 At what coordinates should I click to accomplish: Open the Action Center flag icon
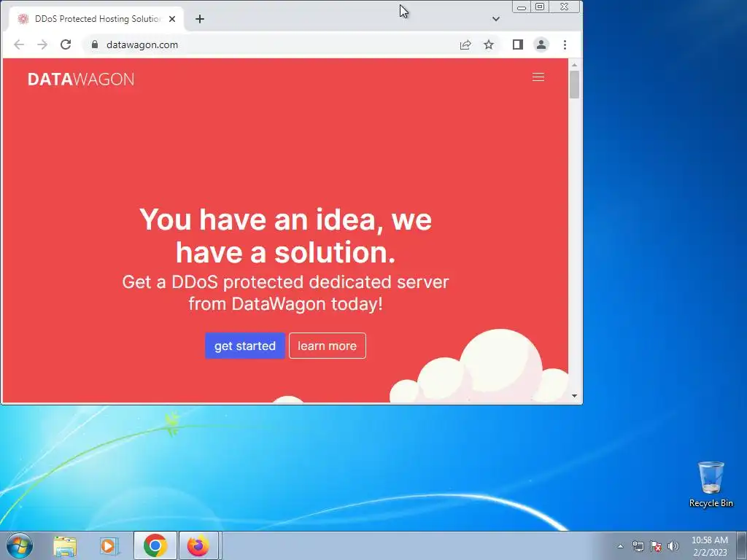point(656,546)
